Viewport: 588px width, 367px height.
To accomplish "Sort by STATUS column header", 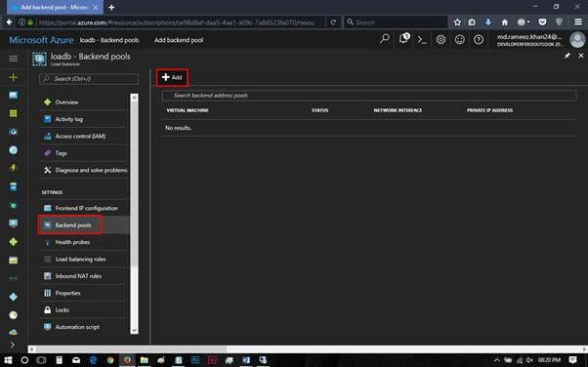I will 319,110.
